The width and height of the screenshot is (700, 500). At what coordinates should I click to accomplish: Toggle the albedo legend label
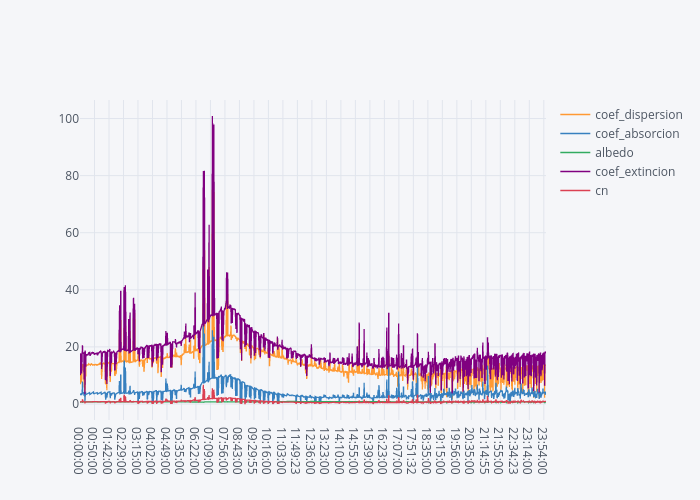click(x=614, y=153)
